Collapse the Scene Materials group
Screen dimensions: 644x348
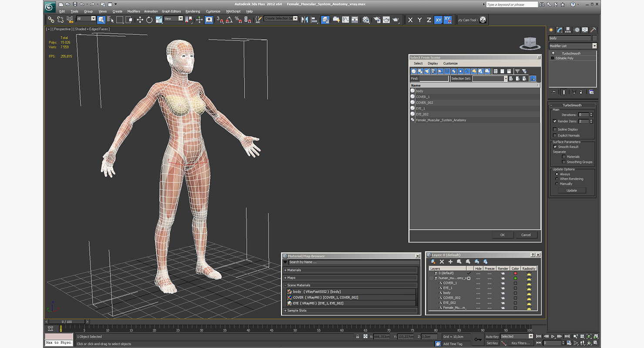(350, 285)
